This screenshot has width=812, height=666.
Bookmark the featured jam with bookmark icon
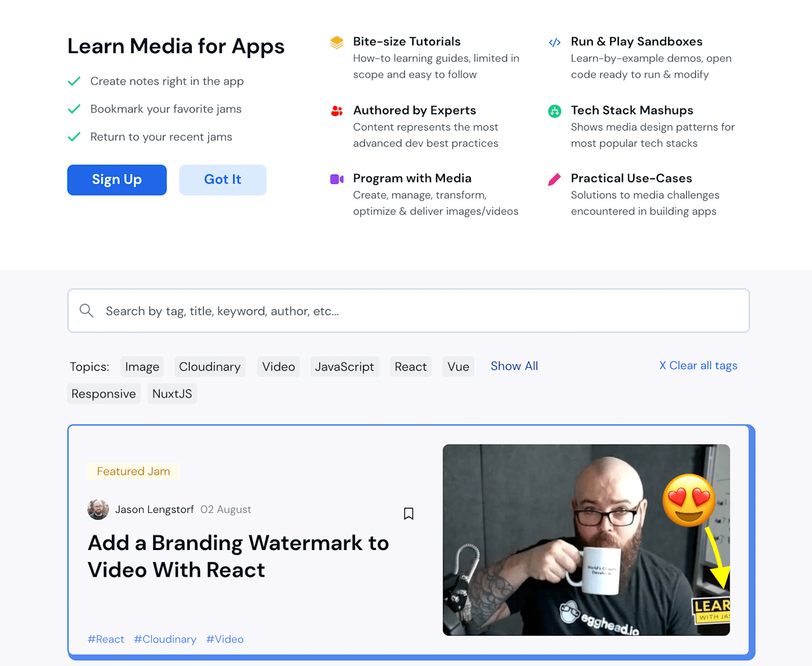408,513
